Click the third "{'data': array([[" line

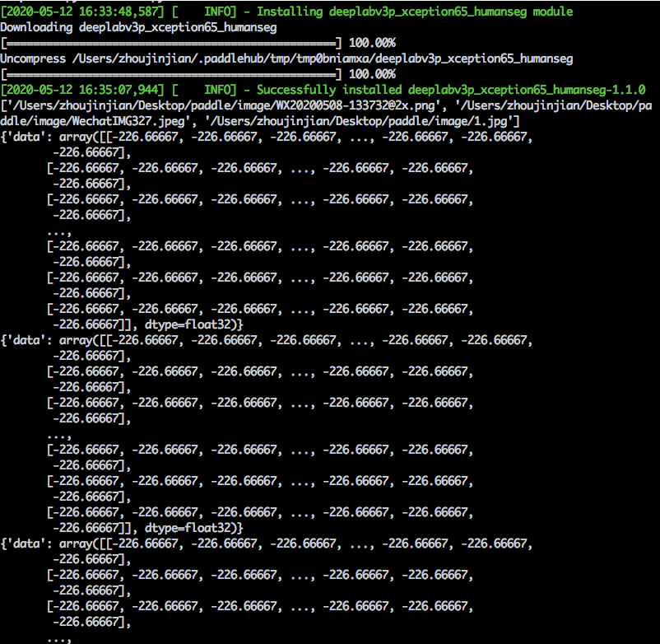pos(267,544)
